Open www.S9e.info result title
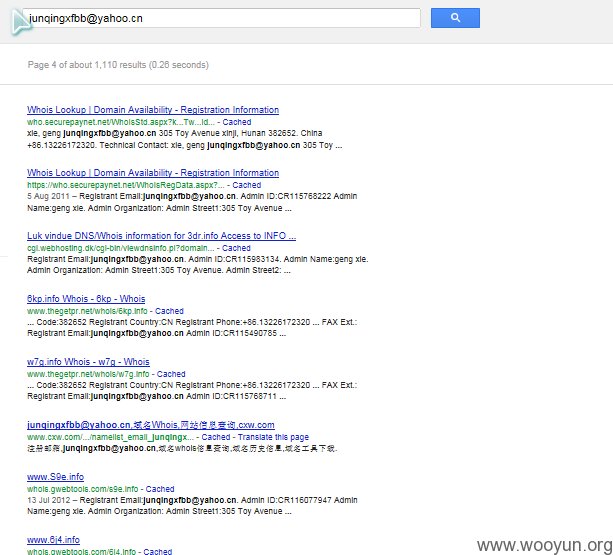613x555 pixels. (x=56, y=477)
